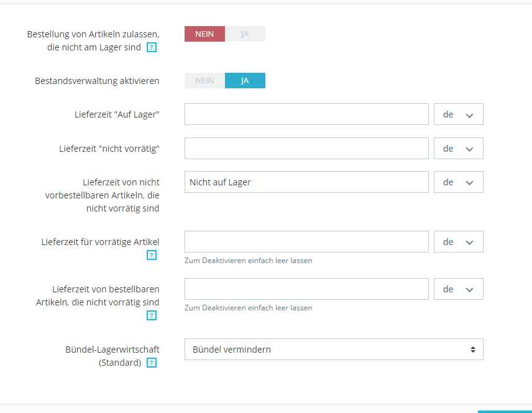
Task: Open the Bündel vermindern select box
Action: 334,349
